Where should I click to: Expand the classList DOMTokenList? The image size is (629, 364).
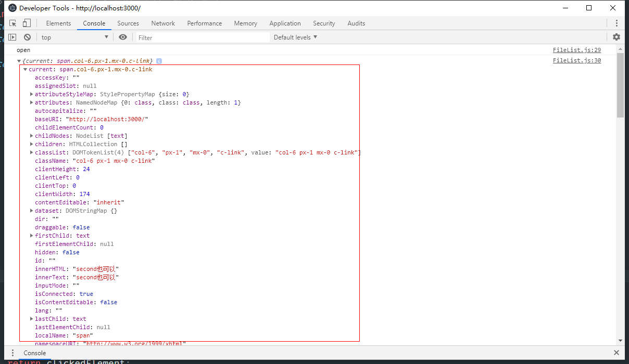coord(32,152)
